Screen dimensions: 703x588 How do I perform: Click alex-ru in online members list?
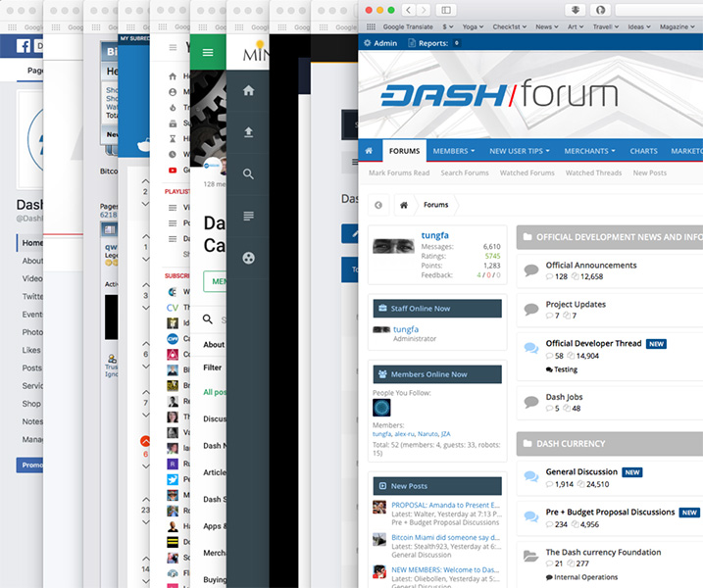(x=404, y=434)
